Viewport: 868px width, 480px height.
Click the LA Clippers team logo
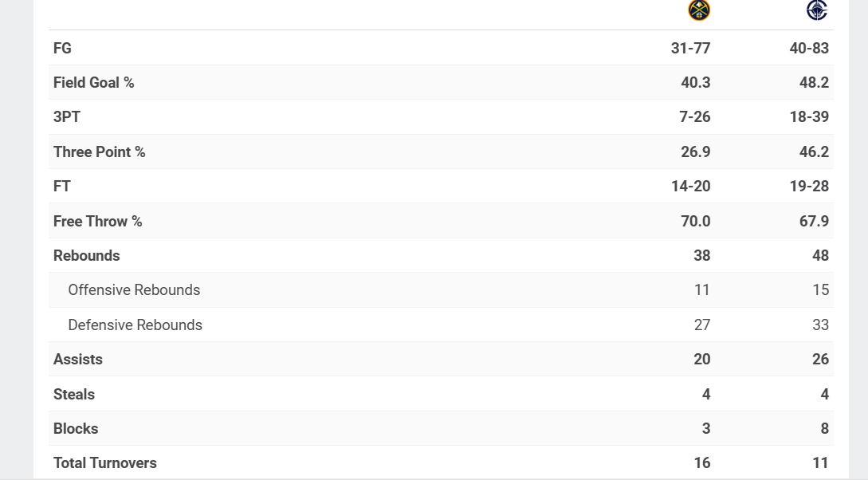click(817, 10)
